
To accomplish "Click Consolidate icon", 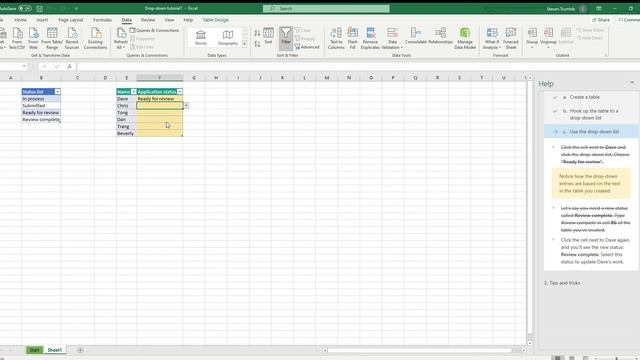I will pyautogui.click(x=416, y=36).
